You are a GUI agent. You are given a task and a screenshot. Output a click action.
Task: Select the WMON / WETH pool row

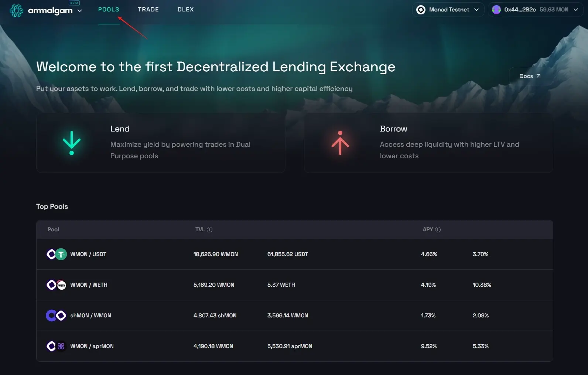tap(294, 285)
